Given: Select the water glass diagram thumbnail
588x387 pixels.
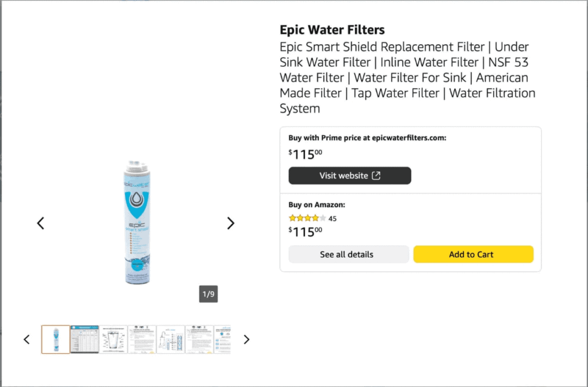Looking at the screenshot, I should point(113,339).
